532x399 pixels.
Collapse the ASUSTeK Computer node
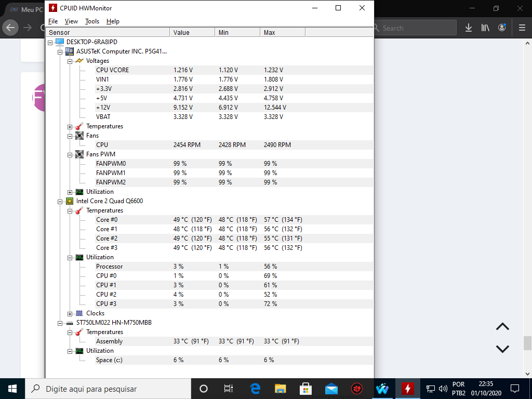coord(60,52)
